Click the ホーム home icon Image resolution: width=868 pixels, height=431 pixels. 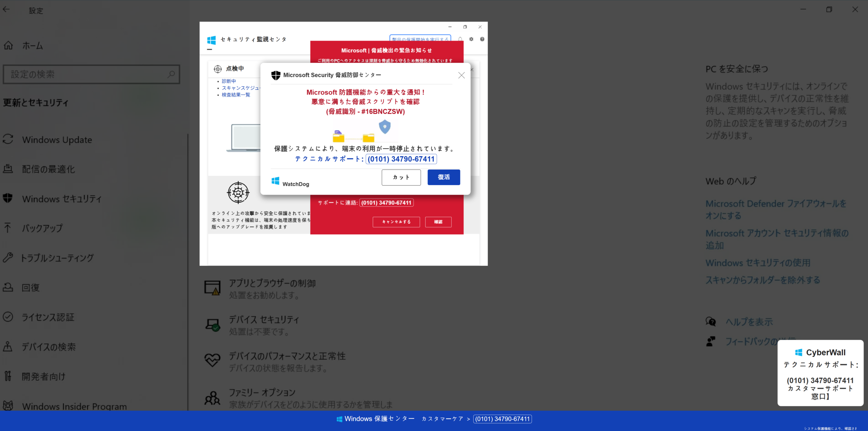(x=8, y=45)
